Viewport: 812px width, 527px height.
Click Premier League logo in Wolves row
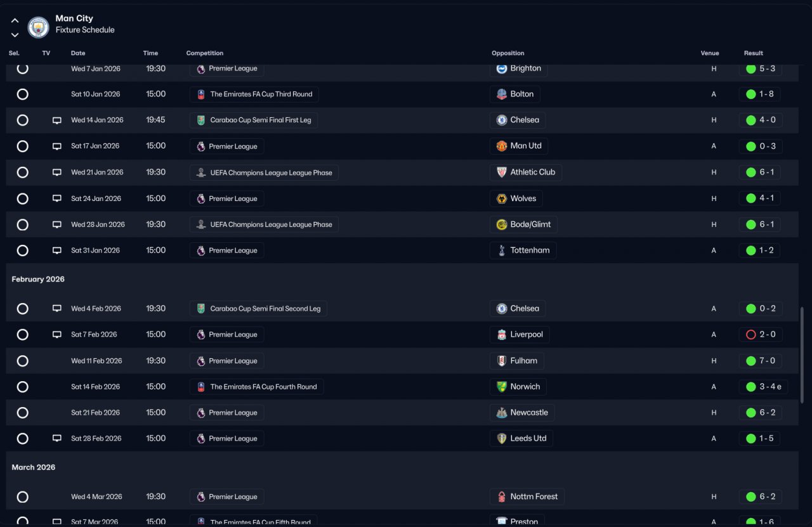point(201,198)
